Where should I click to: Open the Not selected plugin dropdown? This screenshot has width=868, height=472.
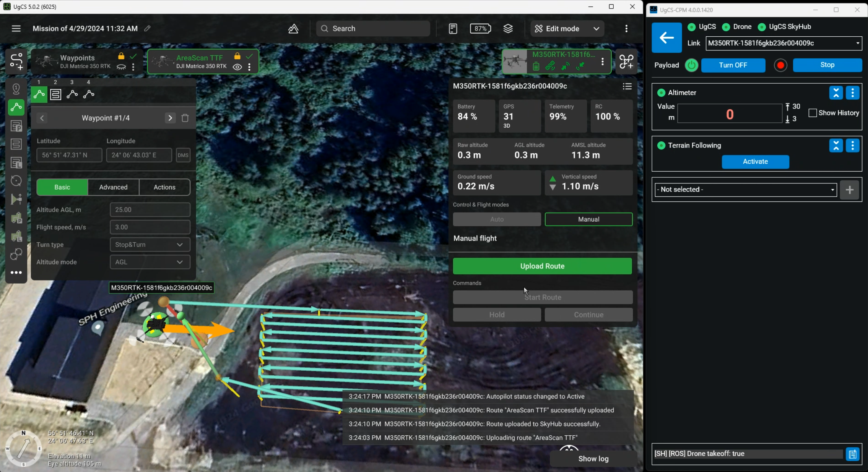[x=746, y=190]
